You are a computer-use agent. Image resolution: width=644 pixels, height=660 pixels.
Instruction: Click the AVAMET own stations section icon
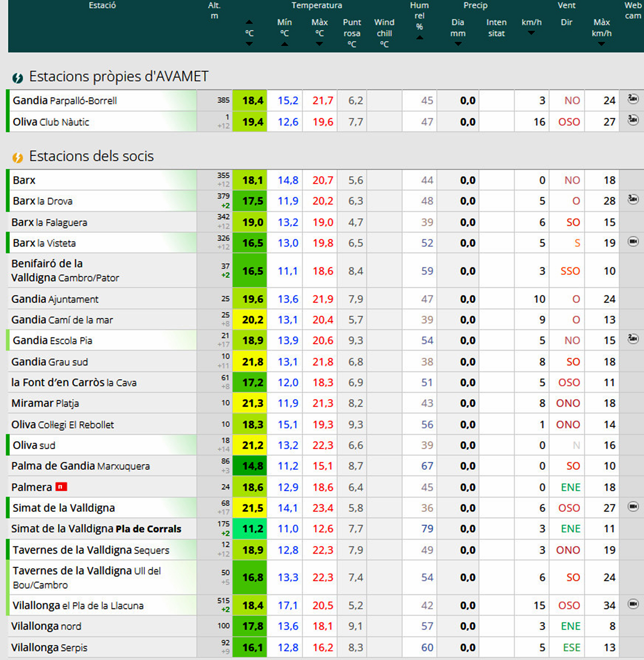[17, 78]
